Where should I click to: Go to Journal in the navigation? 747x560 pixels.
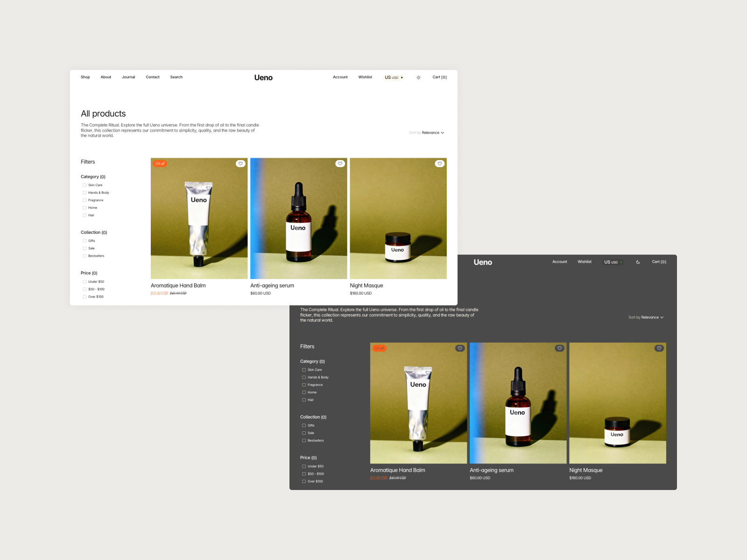tap(128, 77)
